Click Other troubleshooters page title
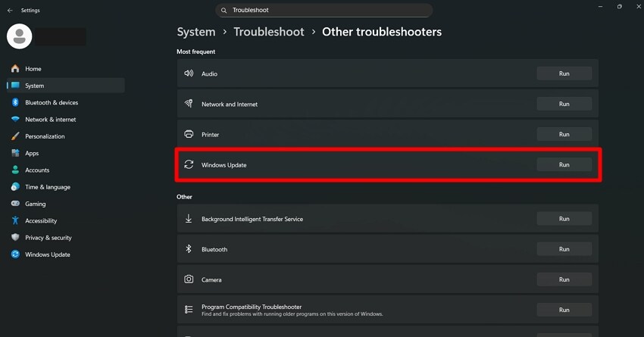Image resolution: width=644 pixels, height=337 pixels. pyautogui.click(x=382, y=32)
